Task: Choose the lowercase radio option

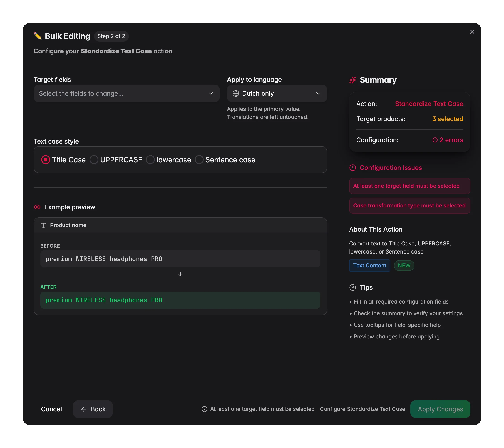Action: [150, 160]
